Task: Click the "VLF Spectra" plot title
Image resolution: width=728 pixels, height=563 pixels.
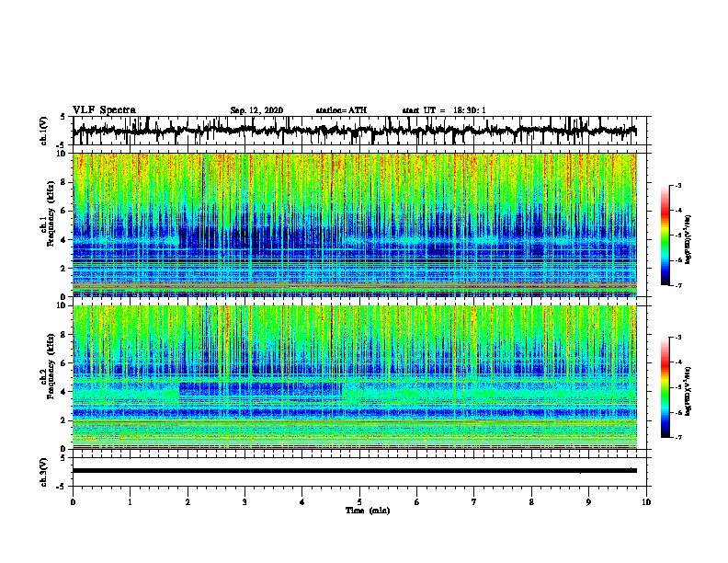Action: point(104,110)
